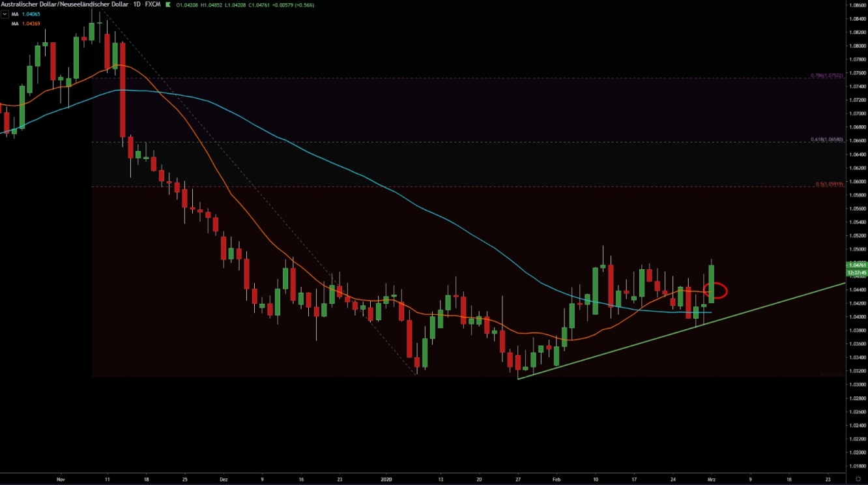Click the 1.06000 price scale label
Viewport: 868px width, 485px height.
[857, 181]
